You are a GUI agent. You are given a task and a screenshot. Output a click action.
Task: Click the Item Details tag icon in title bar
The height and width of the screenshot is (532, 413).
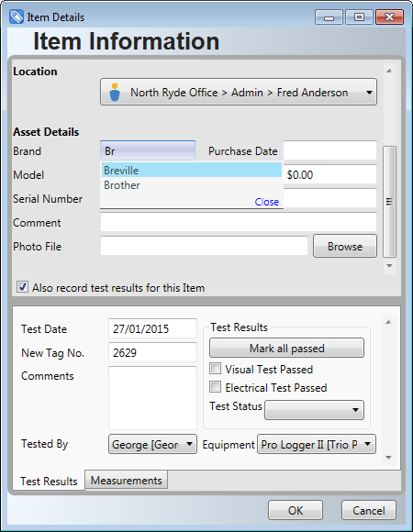(x=17, y=17)
